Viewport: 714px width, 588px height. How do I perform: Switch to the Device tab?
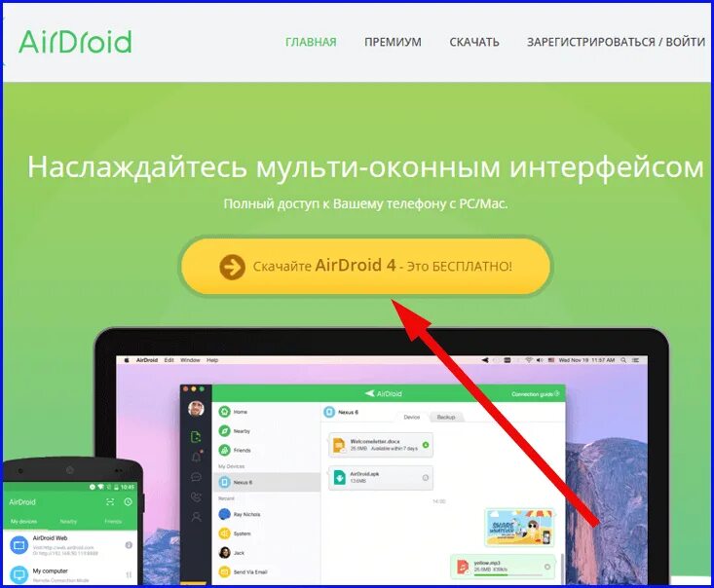[x=412, y=417]
